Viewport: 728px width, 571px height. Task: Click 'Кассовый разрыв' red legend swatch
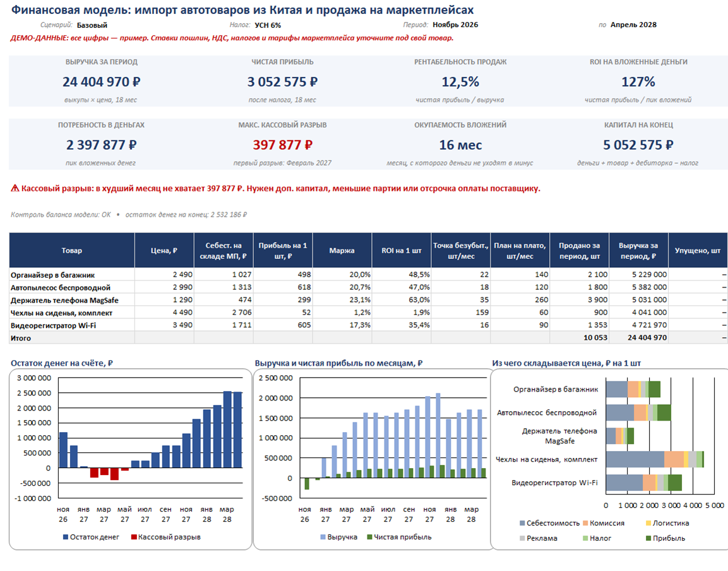[134, 537]
